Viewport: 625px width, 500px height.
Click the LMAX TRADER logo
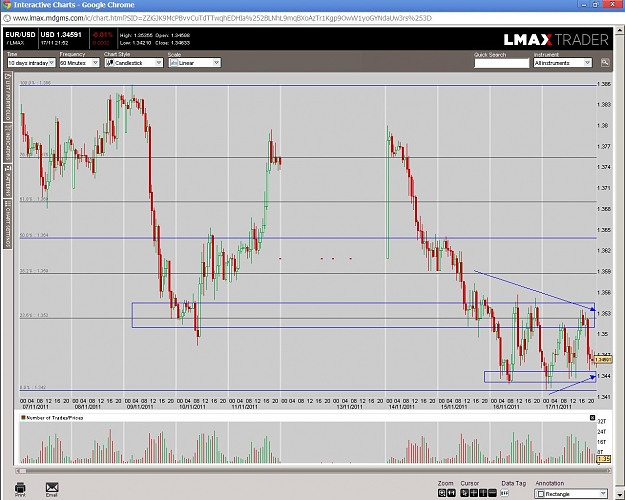click(556, 39)
